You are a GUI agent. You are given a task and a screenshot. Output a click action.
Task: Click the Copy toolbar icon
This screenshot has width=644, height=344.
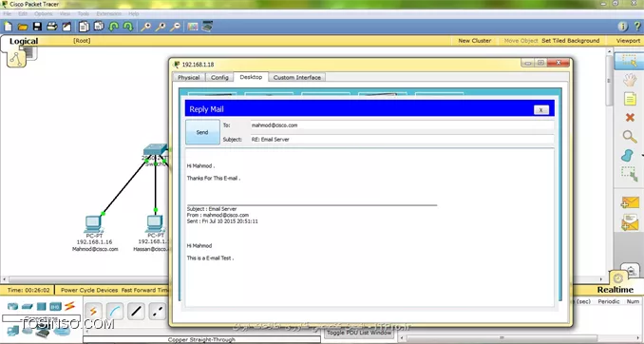pos(84,27)
